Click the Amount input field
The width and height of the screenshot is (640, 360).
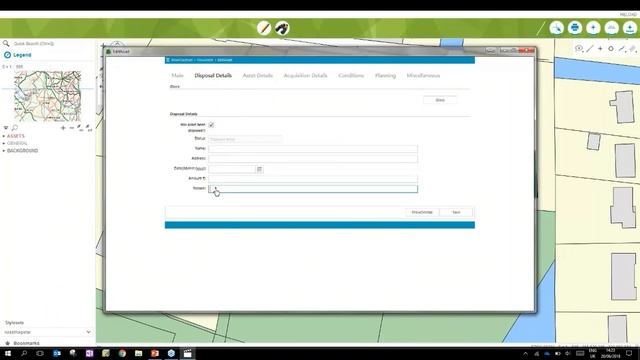click(313, 179)
